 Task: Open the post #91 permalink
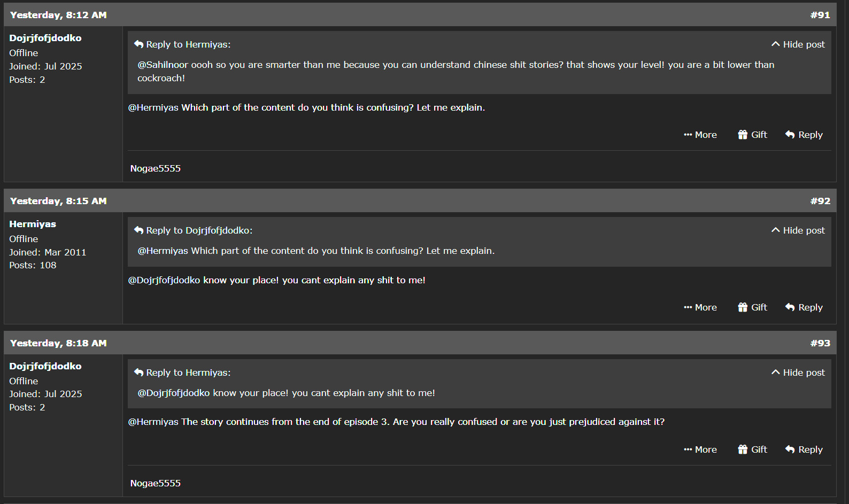point(820,15)
